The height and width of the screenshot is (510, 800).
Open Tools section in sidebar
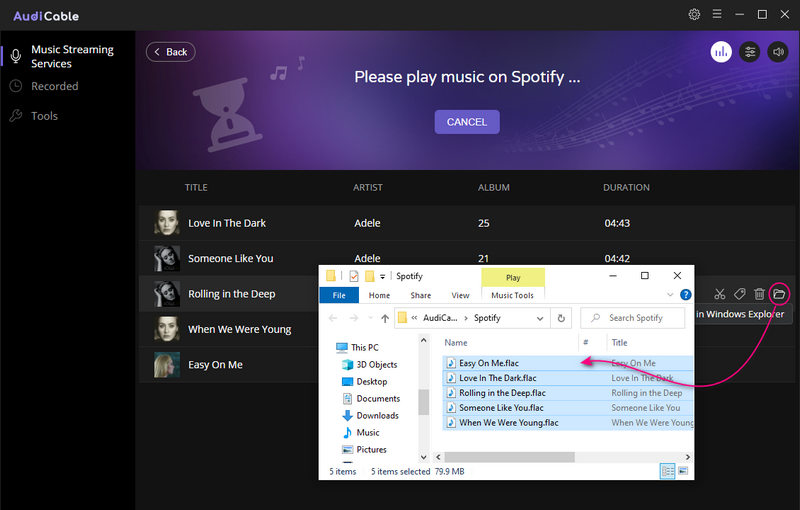pyautogui.click(x=44, y=116)
